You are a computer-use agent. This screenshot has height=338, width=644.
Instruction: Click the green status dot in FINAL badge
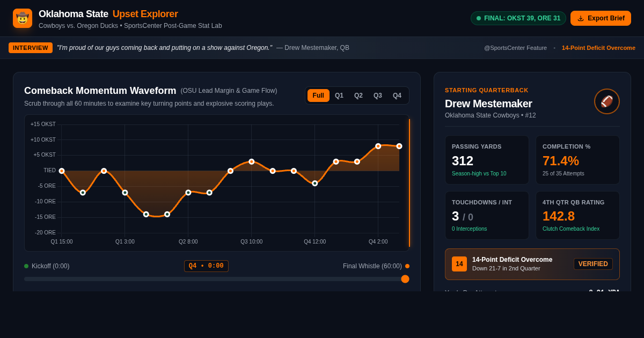[x=479, y=18]
